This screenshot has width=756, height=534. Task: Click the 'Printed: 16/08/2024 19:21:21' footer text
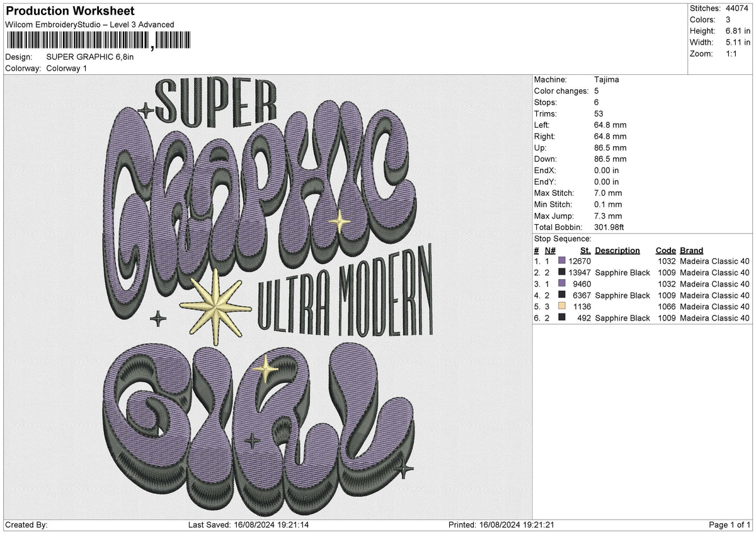[x=501, y=525]
